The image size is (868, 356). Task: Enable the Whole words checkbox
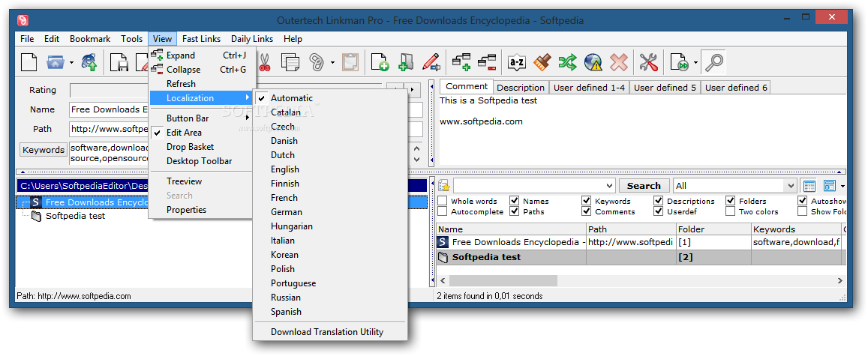click(x=443, y=201)
